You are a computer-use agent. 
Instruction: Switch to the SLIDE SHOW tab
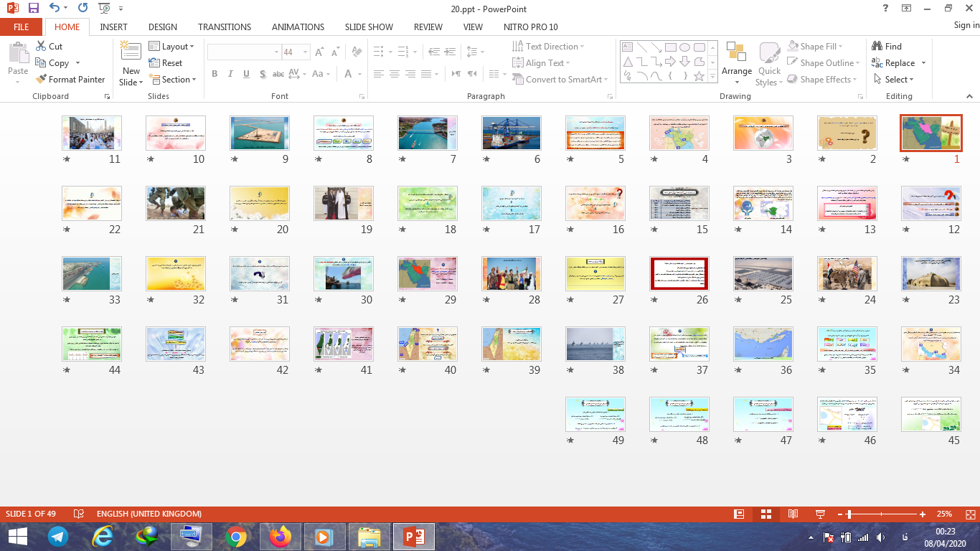369,27
